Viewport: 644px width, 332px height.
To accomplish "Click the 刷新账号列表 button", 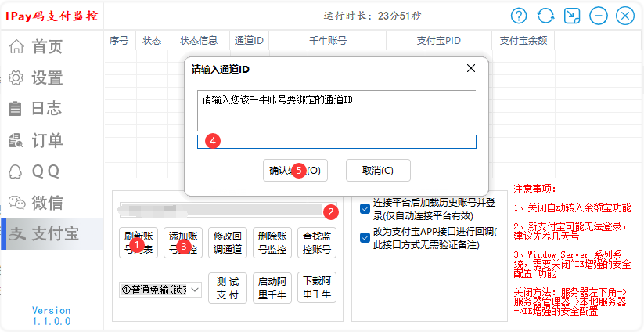I will [x=139, y=243].
